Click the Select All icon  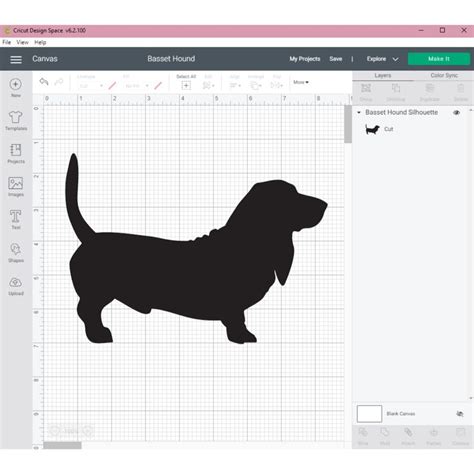coord(186,86)
